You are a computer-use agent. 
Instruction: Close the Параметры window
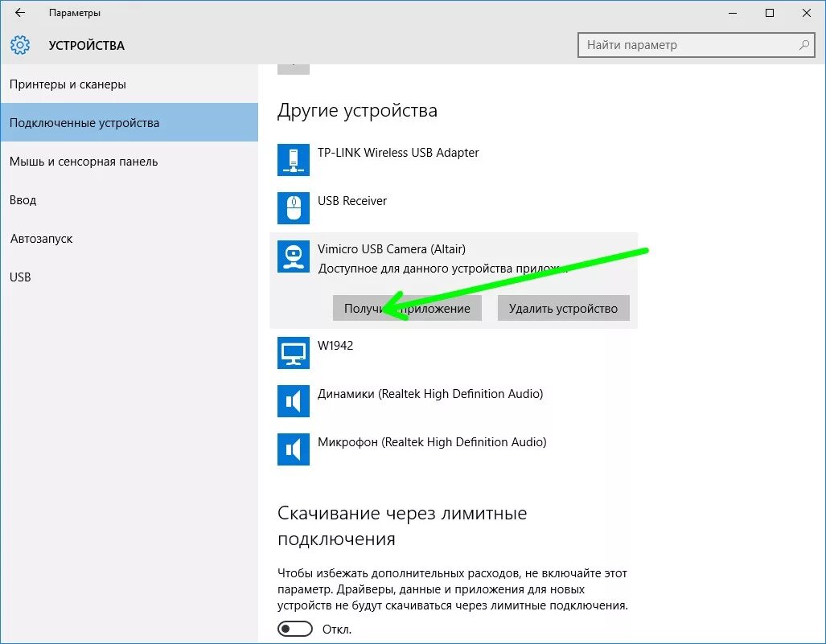[807, 13]
